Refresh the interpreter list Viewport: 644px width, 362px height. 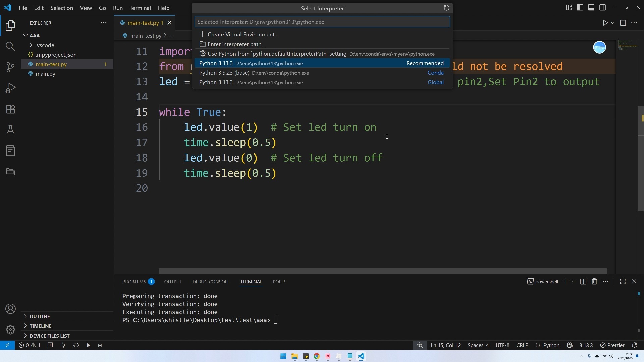446,8
